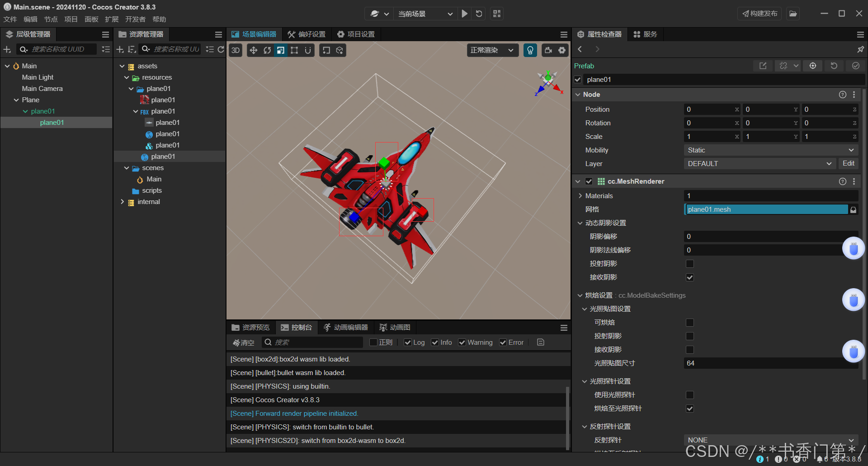Toggle 接收阴影 under dynamic shadow settings

(x=690, y=277)
